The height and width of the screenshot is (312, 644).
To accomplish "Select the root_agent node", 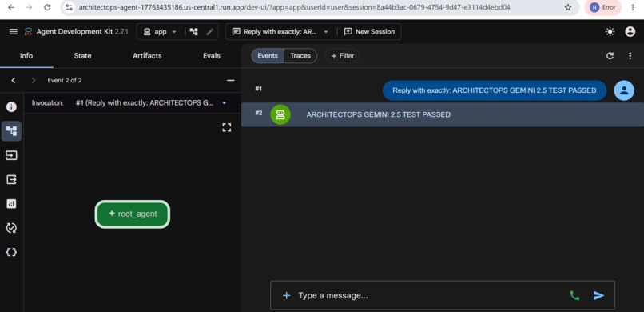I will point(133,214).
